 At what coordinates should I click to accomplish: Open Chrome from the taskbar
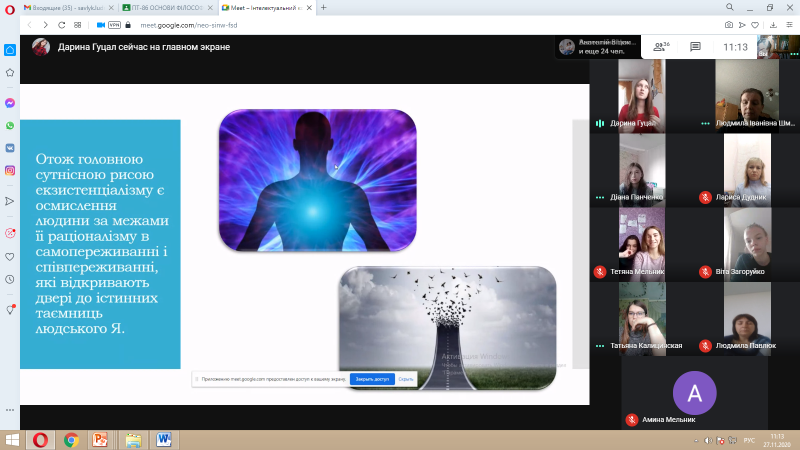[x=71, y=440]
